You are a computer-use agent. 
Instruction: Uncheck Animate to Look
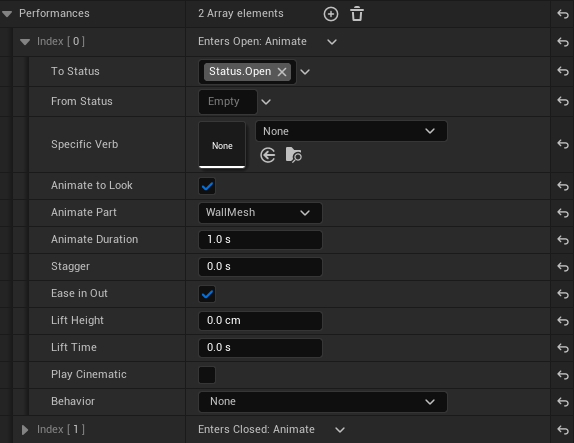click(x=207, y=186)
